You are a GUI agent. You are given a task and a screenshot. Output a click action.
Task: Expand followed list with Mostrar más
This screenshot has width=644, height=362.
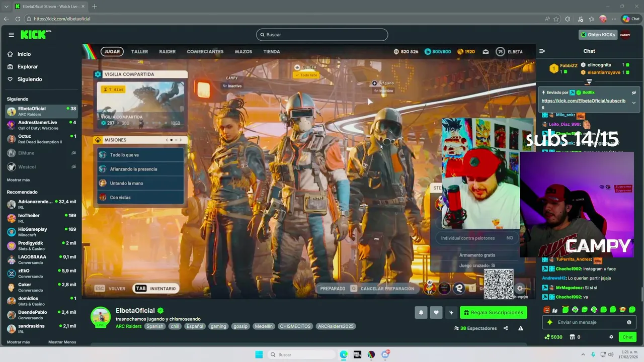[18, 180]
